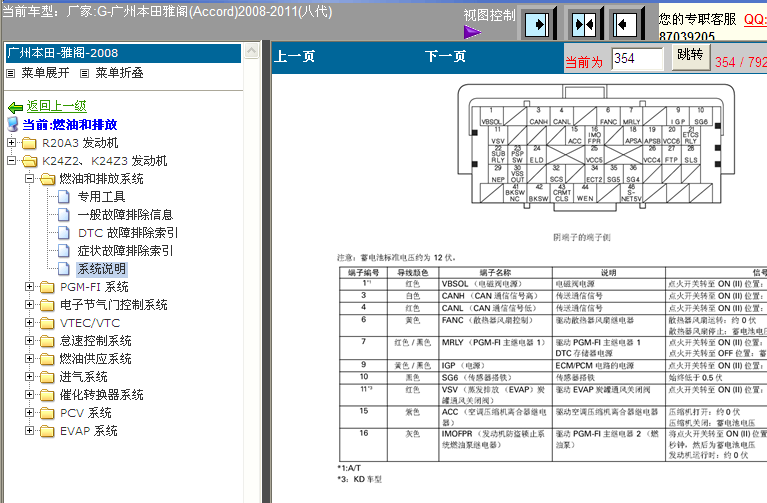Click the 电子节气门控制系统 folder icon
This screenshot has width=767, height=503.
pyautogui.click(x=47, y=305)
